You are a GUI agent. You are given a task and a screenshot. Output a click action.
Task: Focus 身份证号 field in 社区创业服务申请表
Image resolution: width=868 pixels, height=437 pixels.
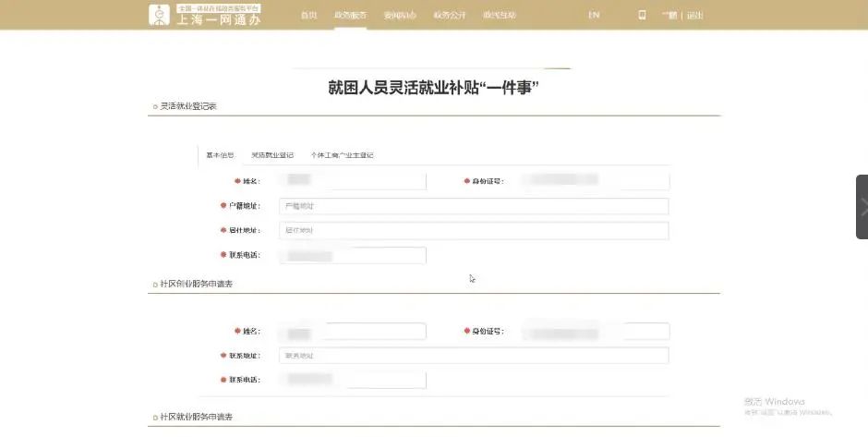(x=595, y=331)
